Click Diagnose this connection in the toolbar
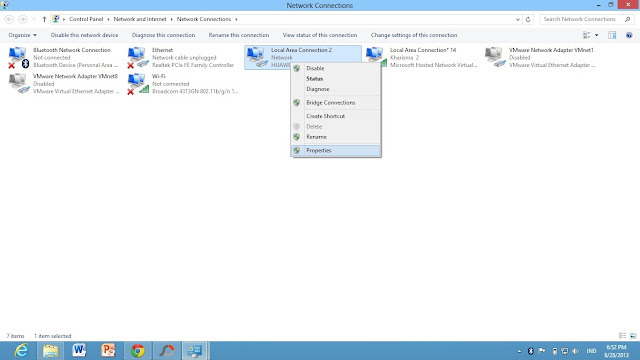Screen dimensions: 640x360 (x=163, y=35)
